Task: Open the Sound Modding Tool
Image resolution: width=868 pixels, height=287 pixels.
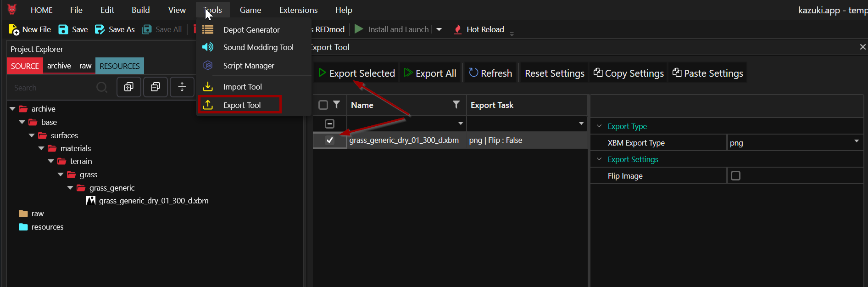Action: pos(258,47)
